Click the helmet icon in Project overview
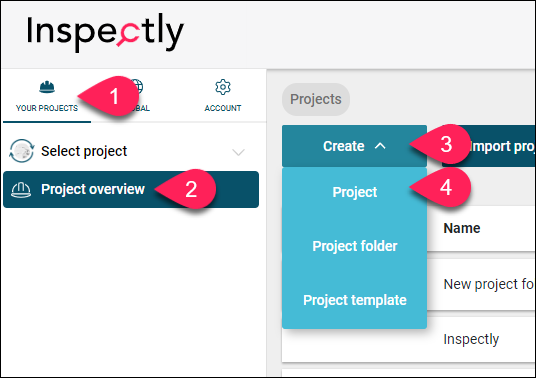Image resolution: width=536 pixels, height=378 pixels. (x=21, y=190)
